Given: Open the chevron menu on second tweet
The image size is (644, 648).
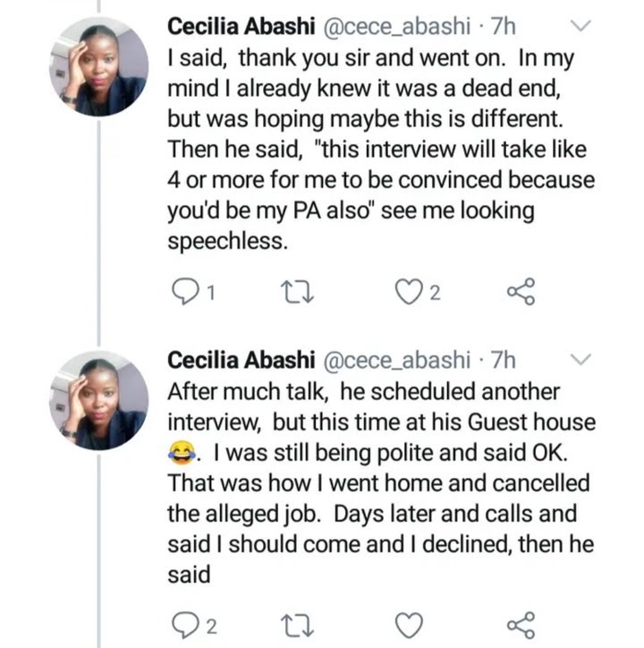Looking at the screenshot, I should pos(580,360).
